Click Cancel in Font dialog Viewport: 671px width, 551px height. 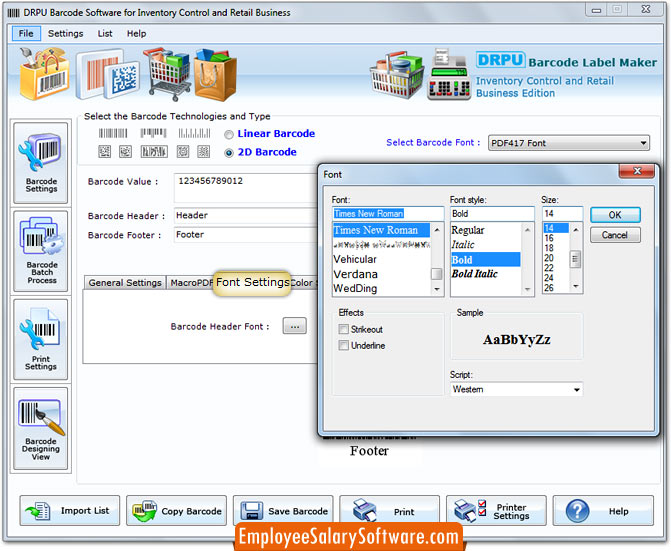(615, 235)
